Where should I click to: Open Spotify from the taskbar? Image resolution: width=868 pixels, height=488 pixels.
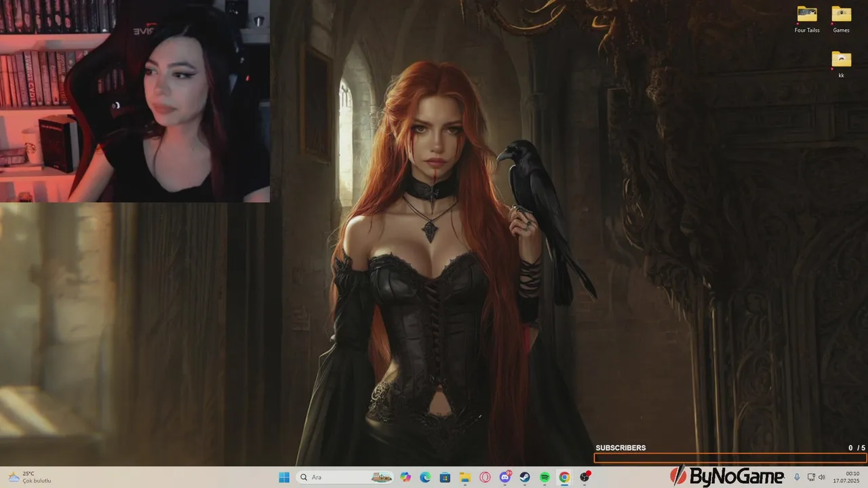pyautogui.click(x=545, y=477)
